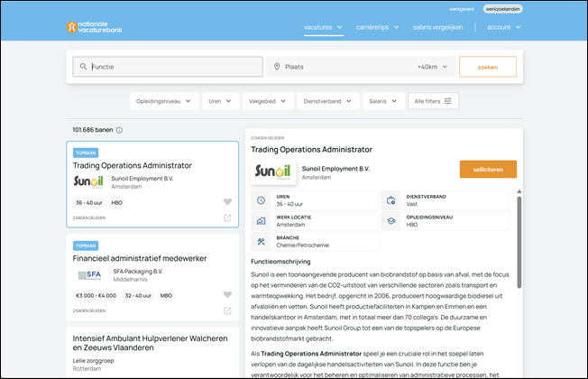Open the Financieel administratief medewerker job title
588x379 pixels.
coord(140,259)
